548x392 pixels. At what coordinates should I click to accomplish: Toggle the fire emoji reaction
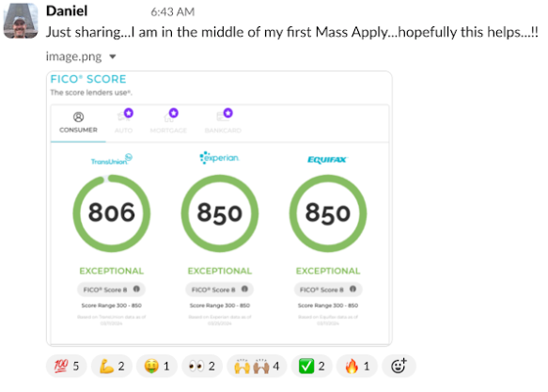357,366
